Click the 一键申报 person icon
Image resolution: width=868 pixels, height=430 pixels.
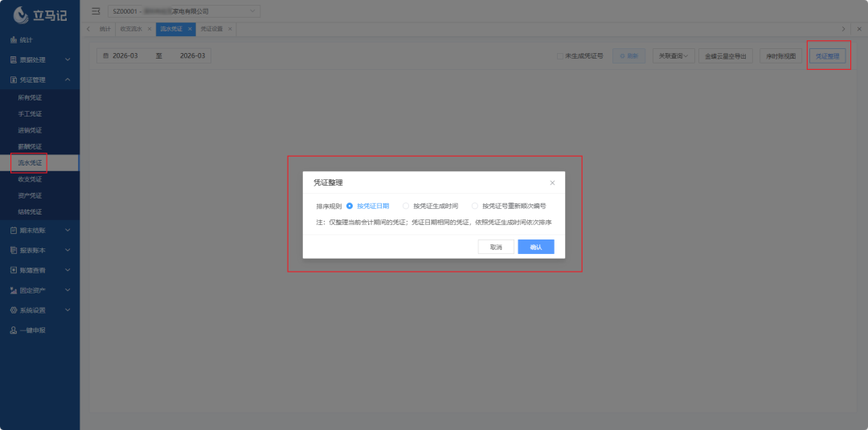(x=13, y=330)
